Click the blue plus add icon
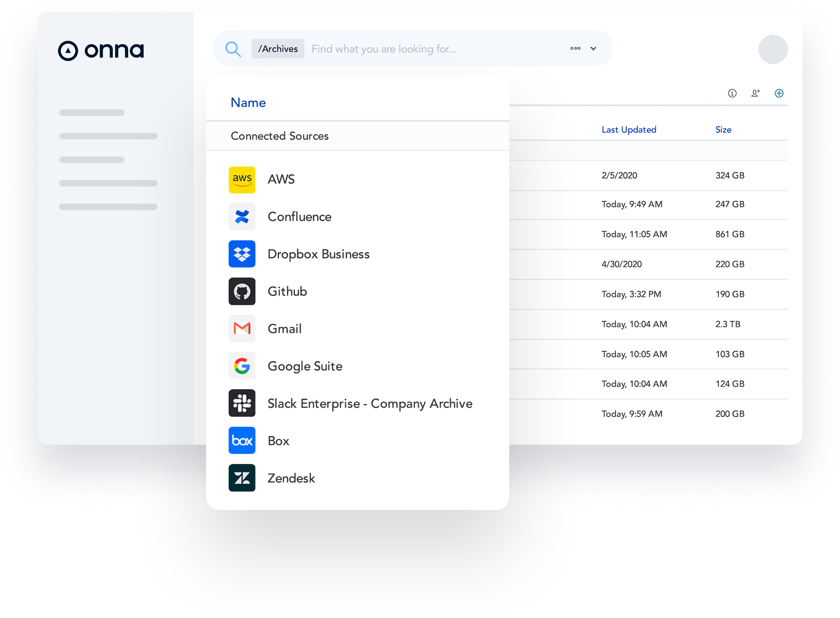This screenshot has height=618, width=840. click(x=779, y=93)
